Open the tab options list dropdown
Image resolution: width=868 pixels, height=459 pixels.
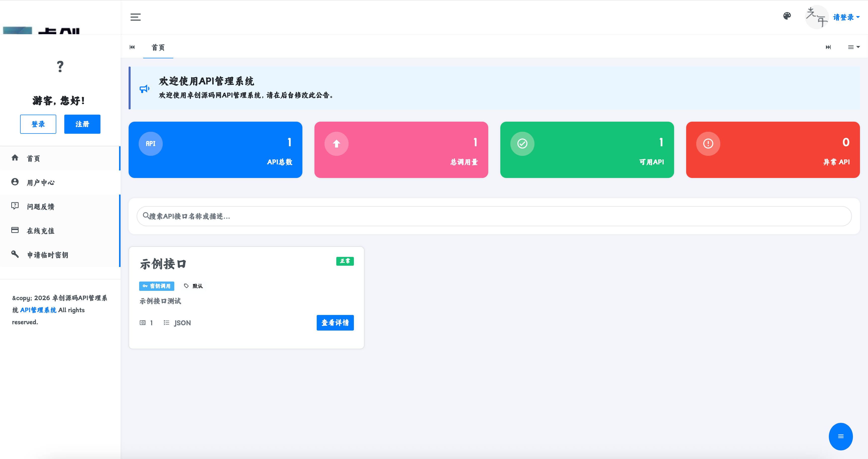(853, 47)
